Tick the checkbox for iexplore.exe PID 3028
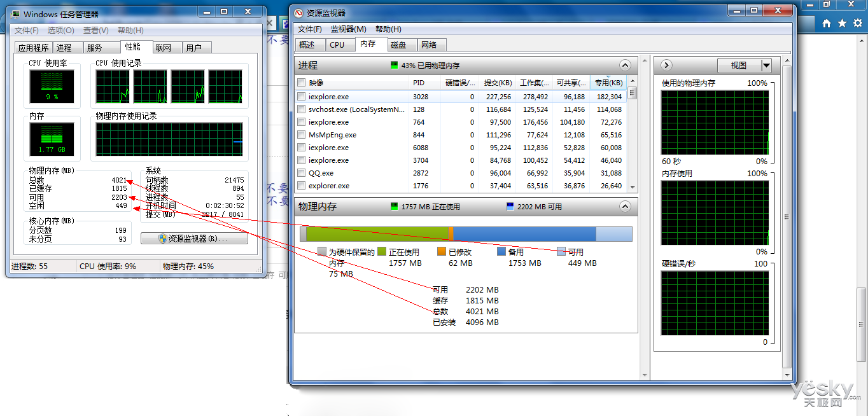Screen dimensions: 868x416 (x=302, y=97)
